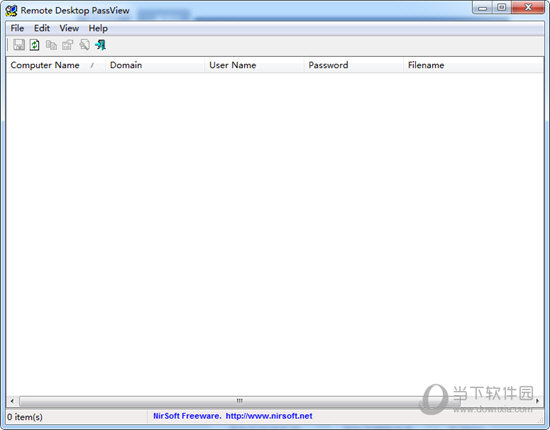Sort by Computer Name column header

point(55,65)
